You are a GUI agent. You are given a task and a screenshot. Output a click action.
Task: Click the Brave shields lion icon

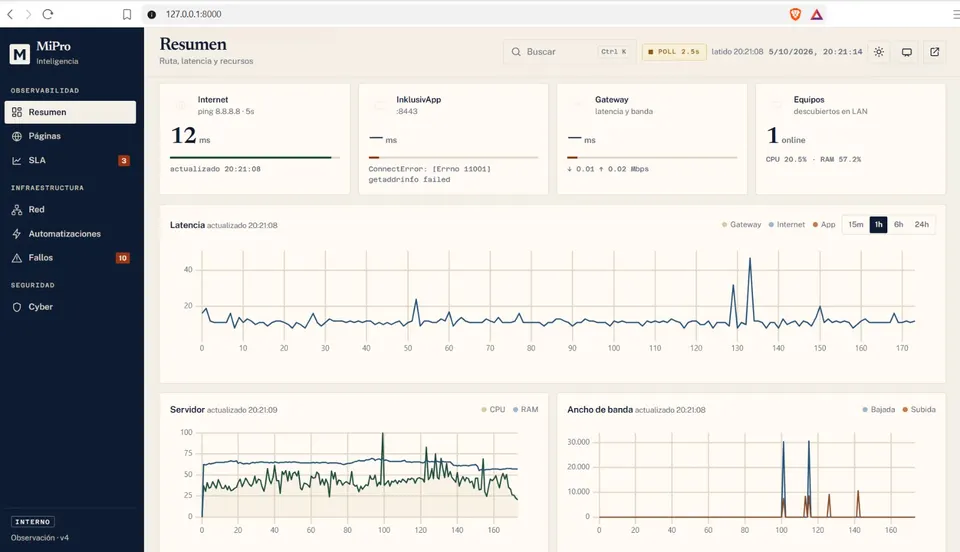(795, 14)
